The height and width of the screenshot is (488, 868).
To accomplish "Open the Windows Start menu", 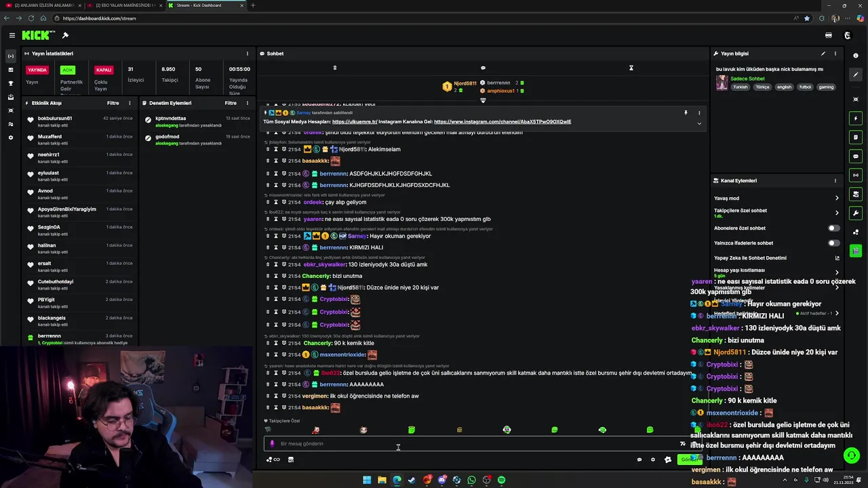I will (x=367, y=480).
